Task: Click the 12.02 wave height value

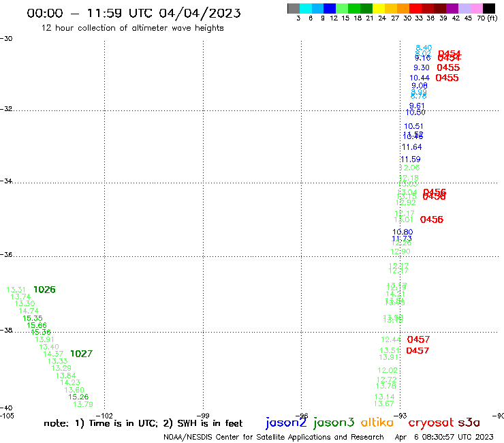Action: (x=388, y=370)
